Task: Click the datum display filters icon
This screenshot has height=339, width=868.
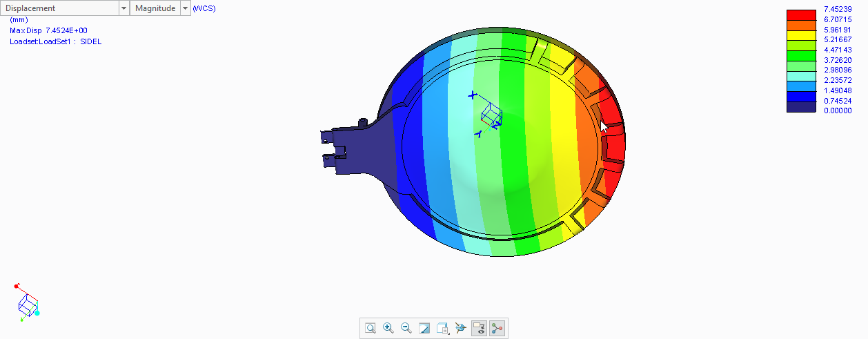Action: [461, 329]
